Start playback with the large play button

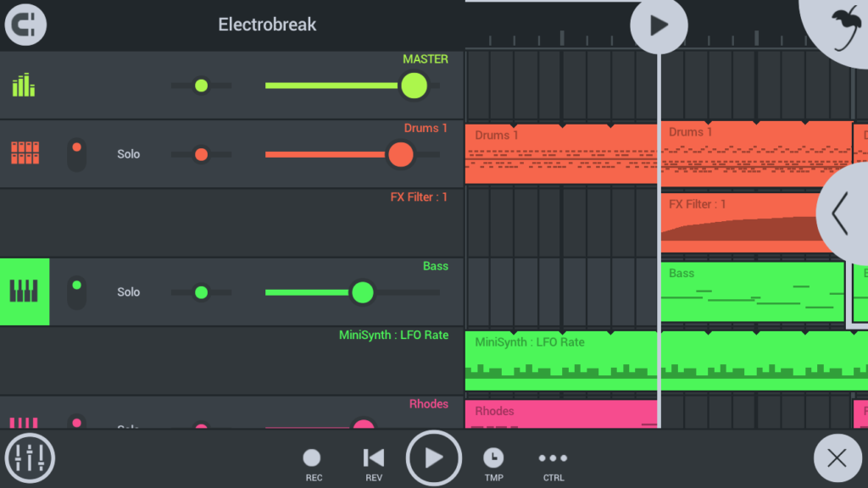coord(433,458)
